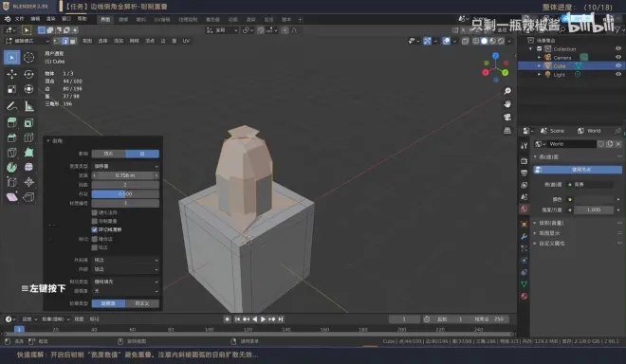
Task: Select the Move tool in toolbar
Action: pos(11,74)
